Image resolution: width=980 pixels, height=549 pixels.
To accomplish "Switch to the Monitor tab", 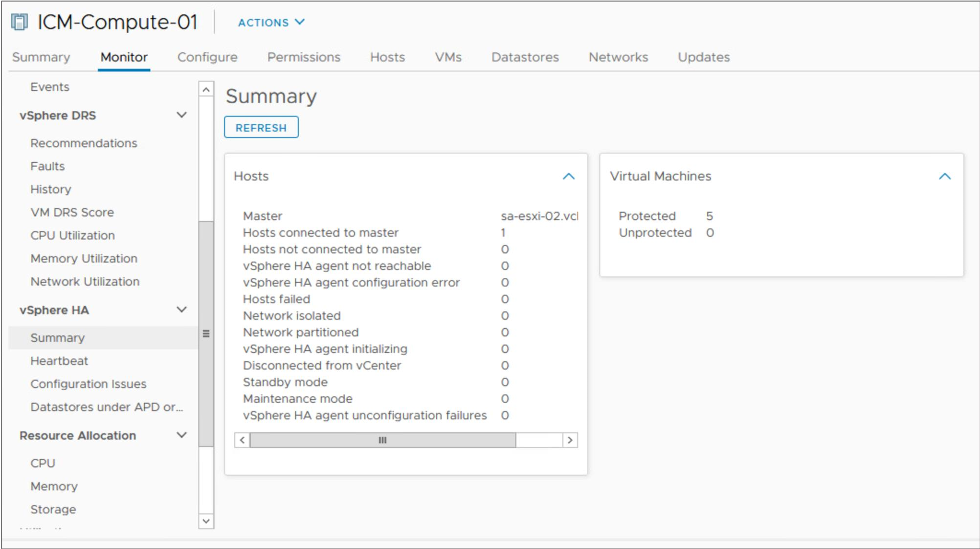I will (x=124, y=57).
